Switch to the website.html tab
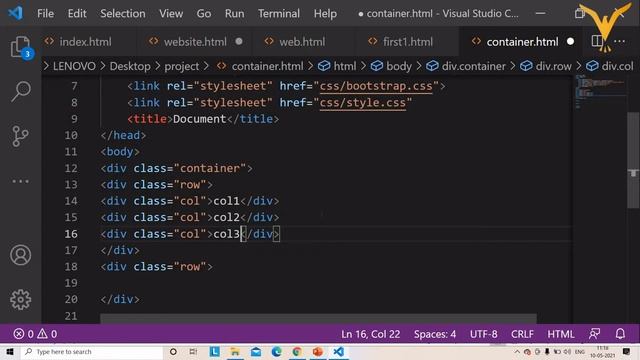The width and height of the screenshot is (640, 360). [195, 42]
